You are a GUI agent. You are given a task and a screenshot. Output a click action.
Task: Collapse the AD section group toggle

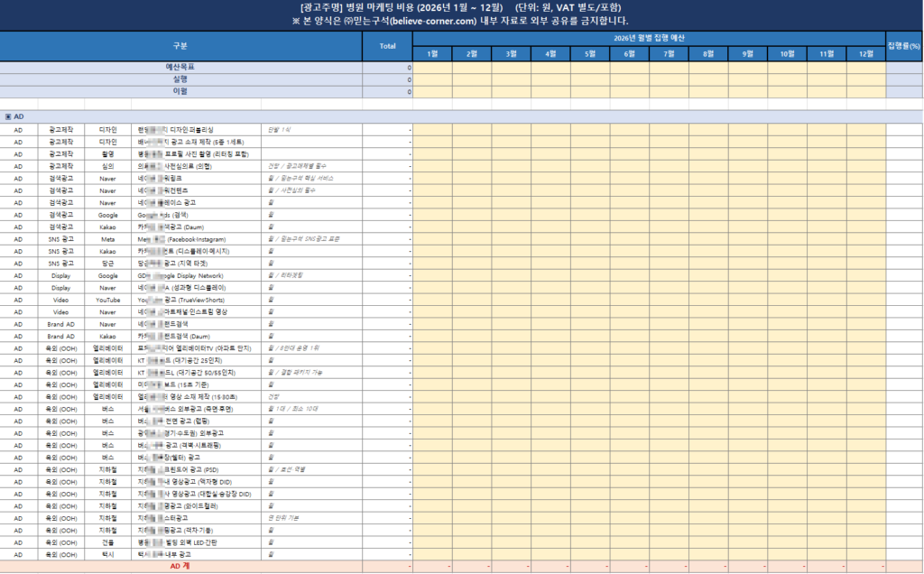[8, 116]
